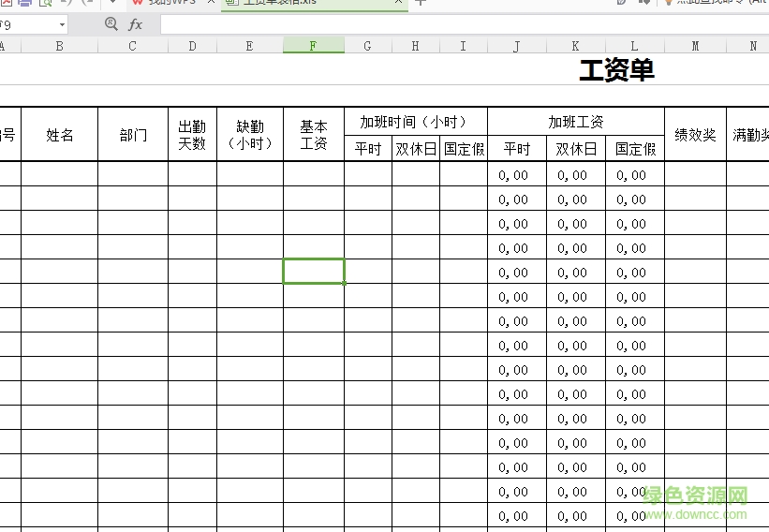Select column L header
The height and width of the screenshot is (532, 769).
(x=635, y=46)
